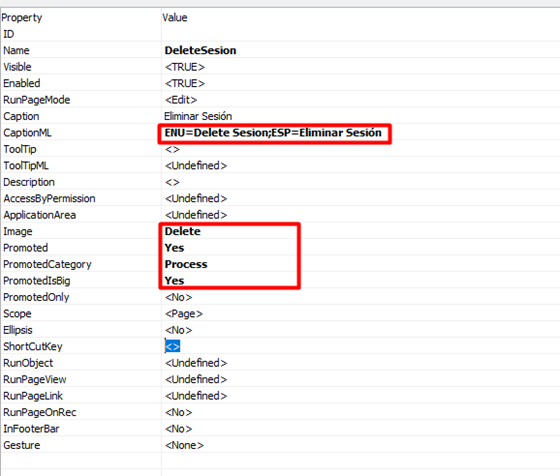Screen dimensions: 560x476
Task: Click the PromotedIsBig value Yes
Action: point(174,281)
